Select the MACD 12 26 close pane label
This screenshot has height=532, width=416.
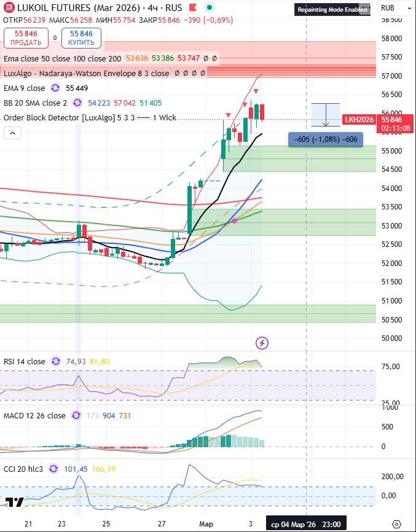tap(34, 416)
